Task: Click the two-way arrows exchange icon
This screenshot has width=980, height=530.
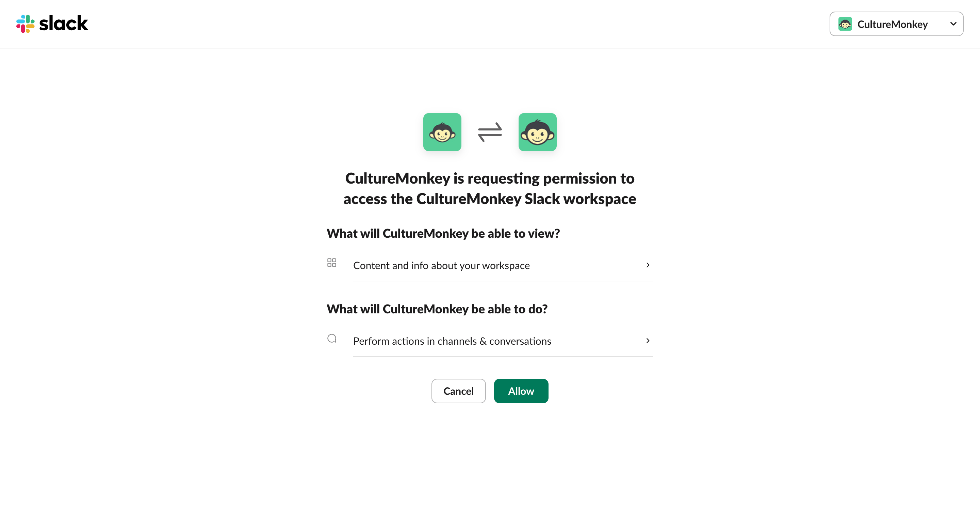Action: [490, 132]
